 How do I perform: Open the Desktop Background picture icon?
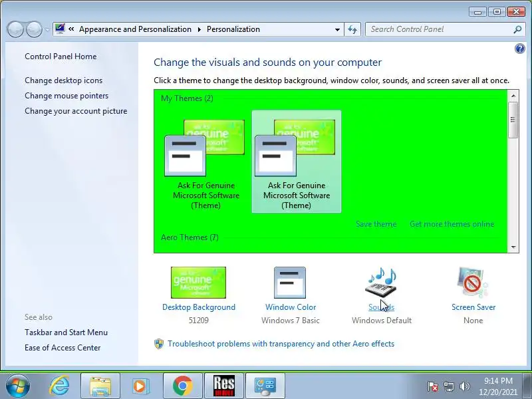click(198, 283)
